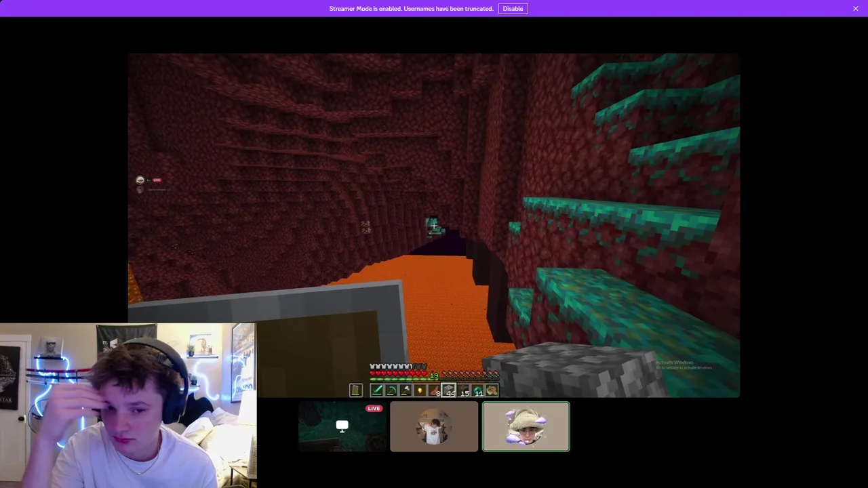Select the diamond sword hotbar slot
868x488 pixels.
tap(377, 390)
